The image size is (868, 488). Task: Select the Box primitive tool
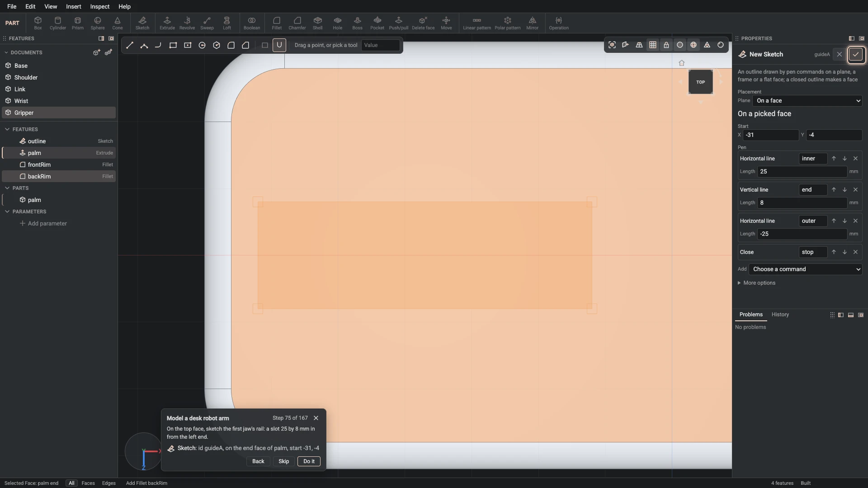coord(38,23)
